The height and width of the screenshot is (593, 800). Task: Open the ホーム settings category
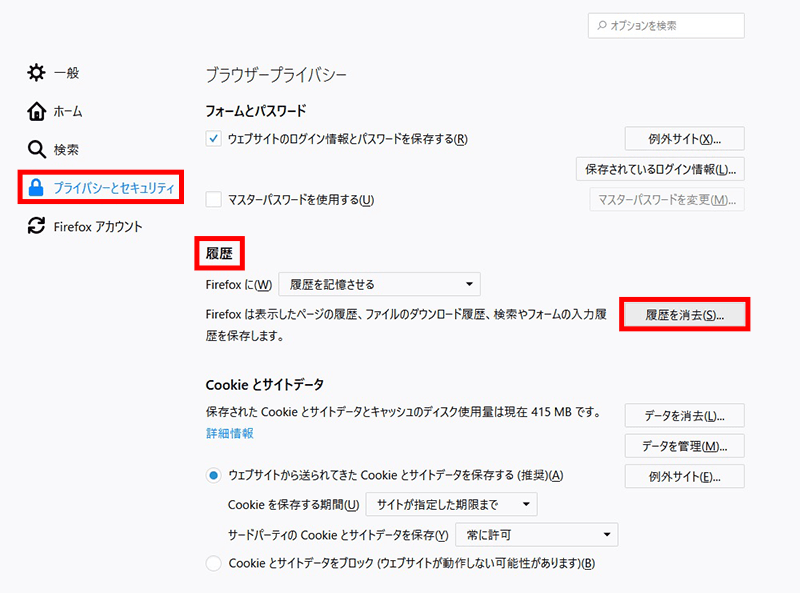pos(55,111)
